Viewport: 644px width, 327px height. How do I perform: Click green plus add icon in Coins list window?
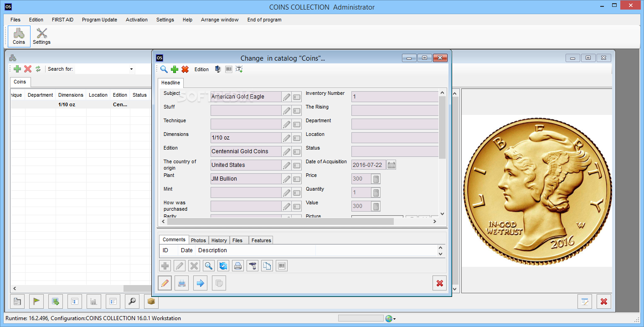click(x=17, y=69)
